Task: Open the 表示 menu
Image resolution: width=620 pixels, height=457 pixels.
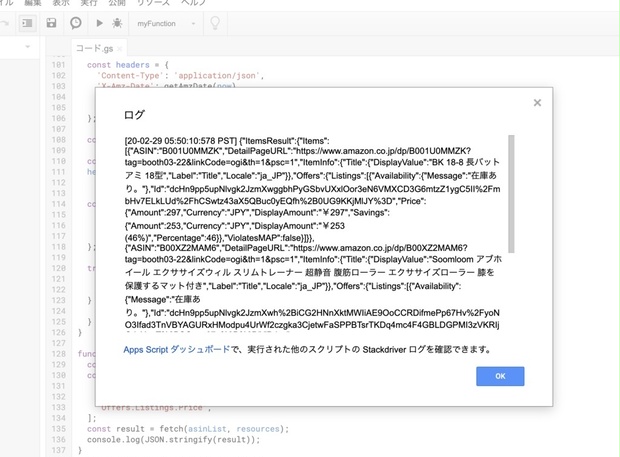Action: coord(61,3)
